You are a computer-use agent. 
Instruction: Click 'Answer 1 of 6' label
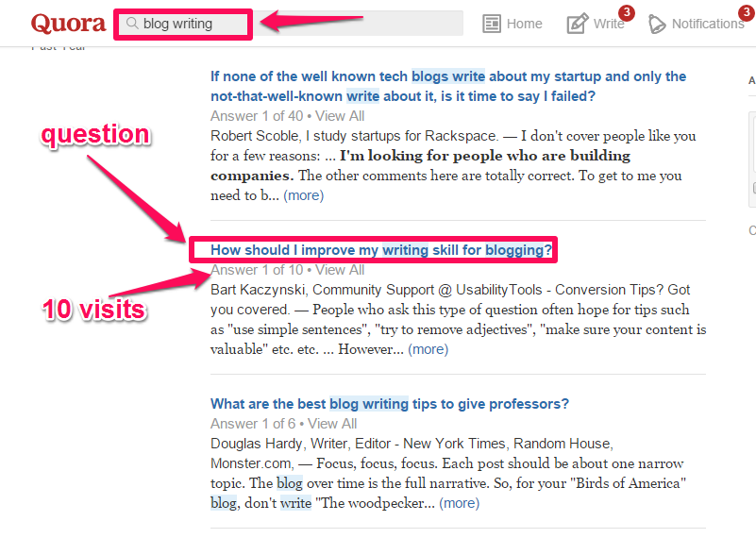253,424
